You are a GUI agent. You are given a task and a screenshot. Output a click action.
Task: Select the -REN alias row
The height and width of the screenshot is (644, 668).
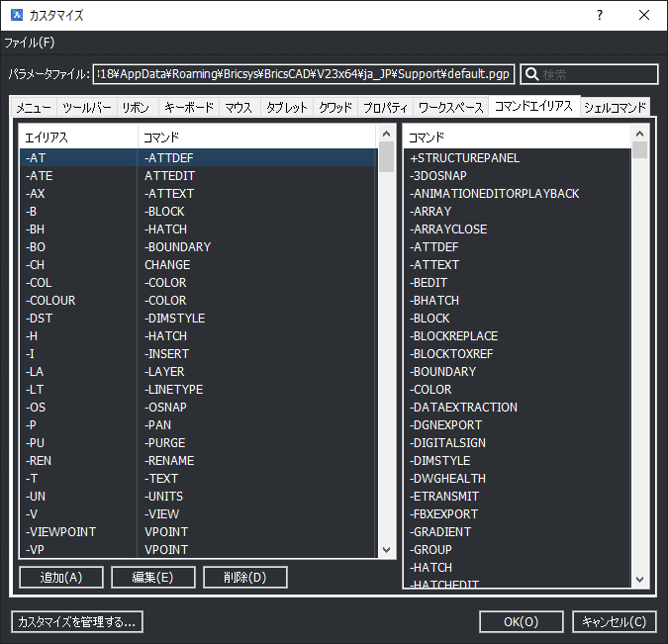point(198,460)
